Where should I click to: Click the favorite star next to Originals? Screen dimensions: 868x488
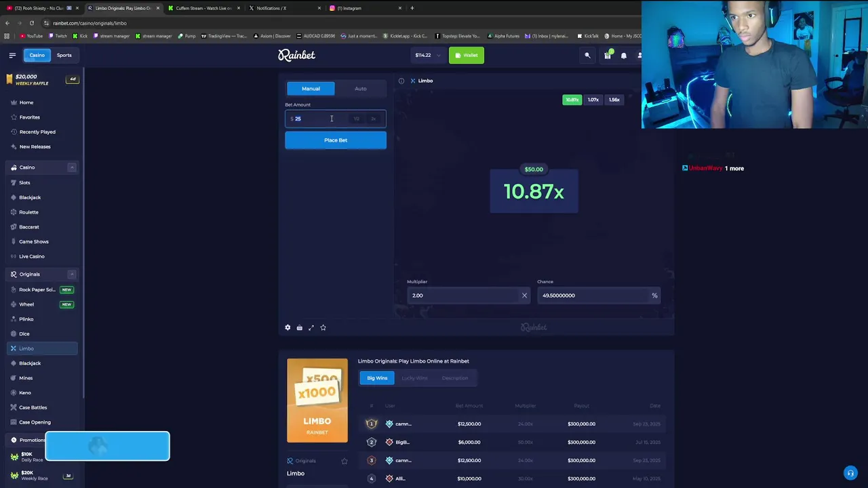click(344, 461)
